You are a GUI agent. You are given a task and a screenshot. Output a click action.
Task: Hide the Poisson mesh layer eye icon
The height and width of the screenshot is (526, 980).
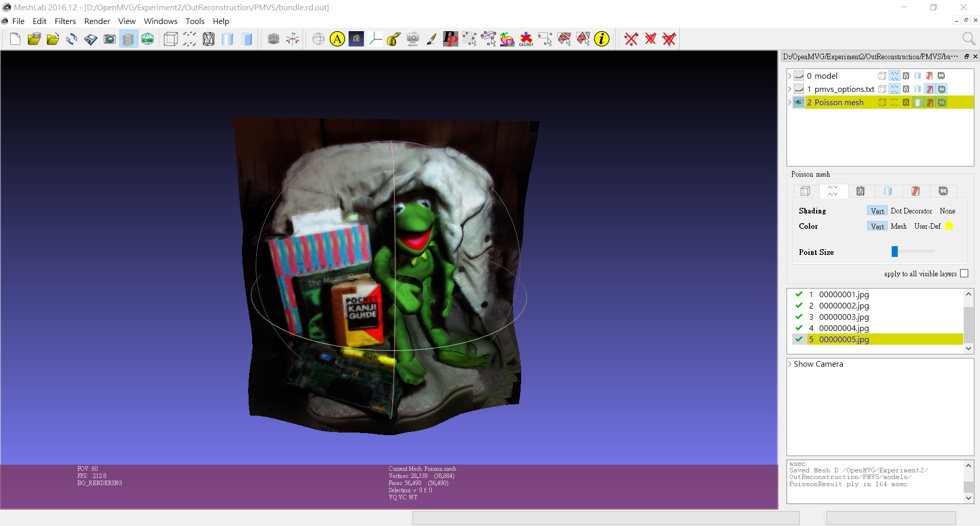[798, 102]
